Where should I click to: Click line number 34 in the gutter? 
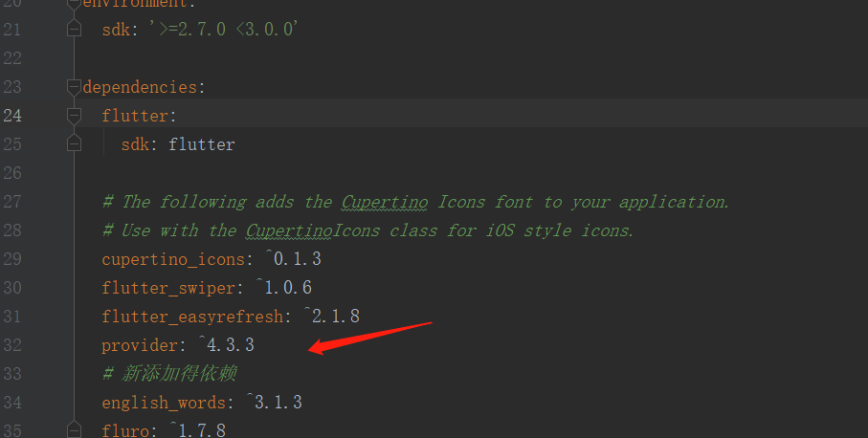tap(12, 404)
